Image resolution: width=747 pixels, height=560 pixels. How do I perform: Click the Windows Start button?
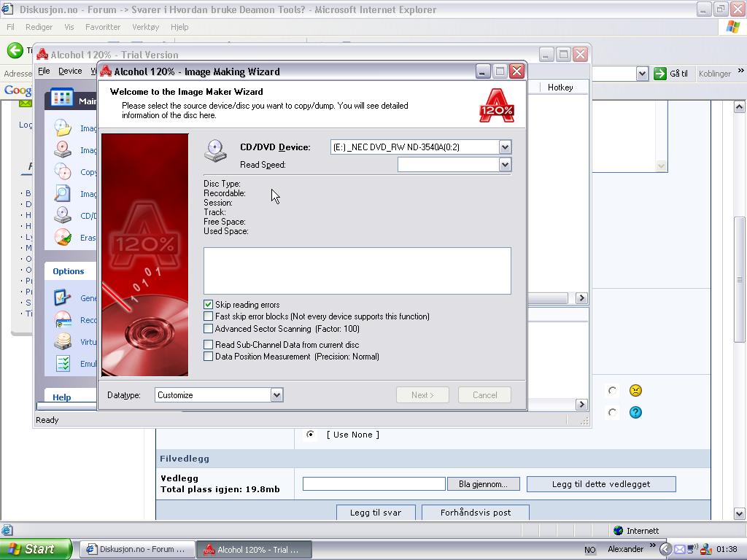[x=36, y=549]
